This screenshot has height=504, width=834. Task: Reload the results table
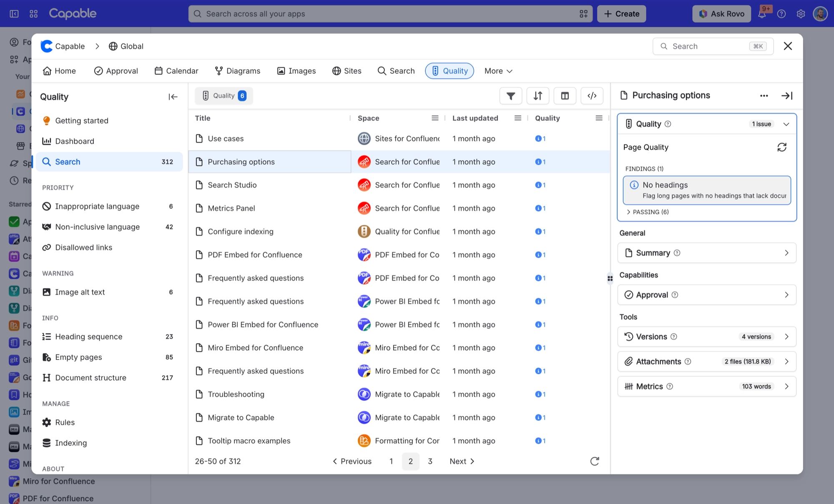click(x=595, y=461)
